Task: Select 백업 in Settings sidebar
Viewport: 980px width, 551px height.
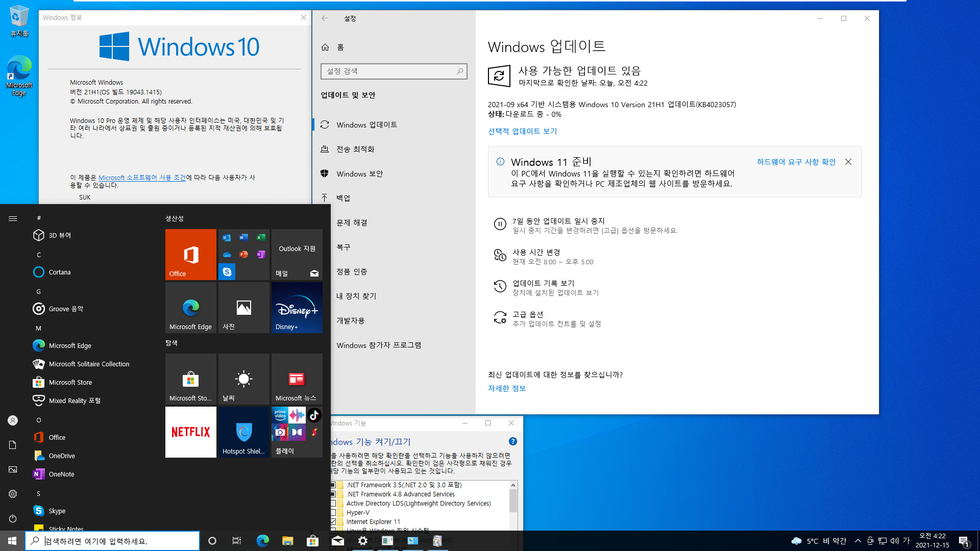Action: (394, 198)
